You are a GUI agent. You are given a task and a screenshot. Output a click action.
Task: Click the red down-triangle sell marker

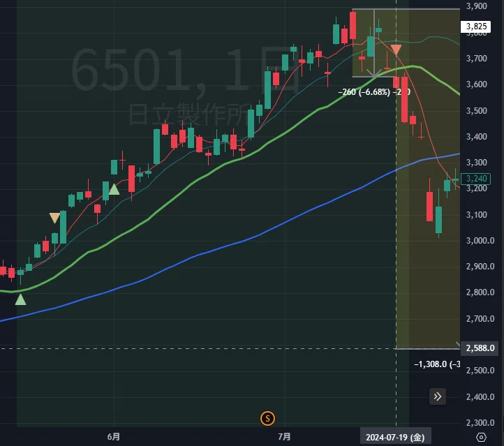pyautogui.click(x=396, y=49)
